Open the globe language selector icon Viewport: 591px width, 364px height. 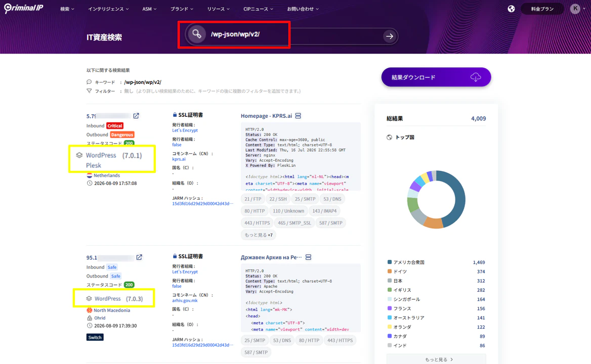pos(511,9)
